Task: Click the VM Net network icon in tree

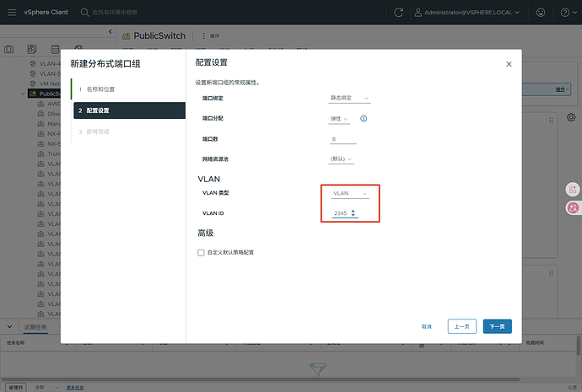Action: coord(33,83)
